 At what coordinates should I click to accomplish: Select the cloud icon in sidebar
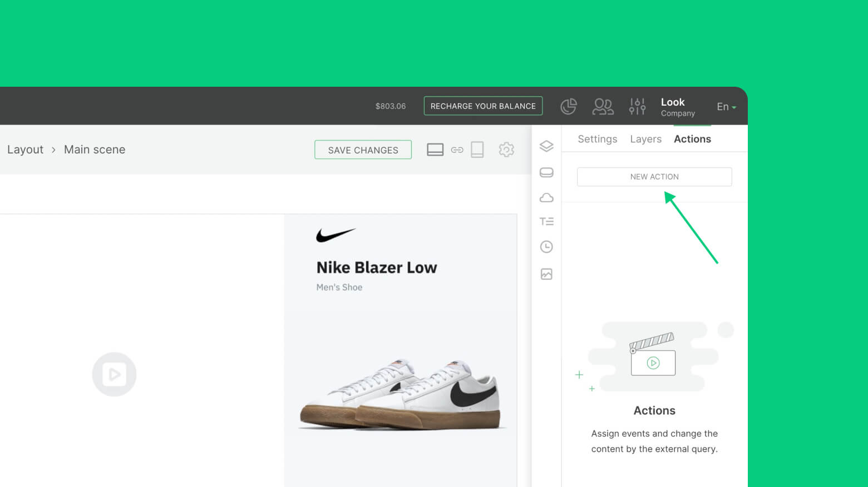pyautogui.click(x=546, y=198)
